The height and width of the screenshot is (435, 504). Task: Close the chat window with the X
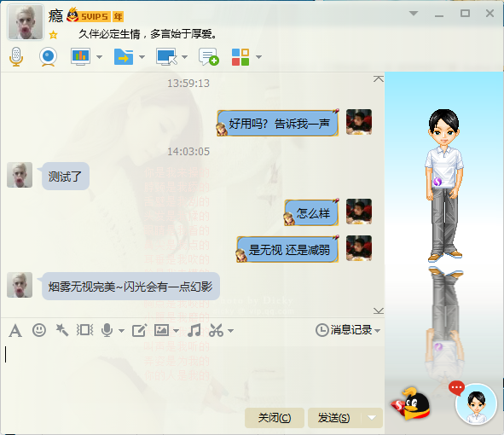click(x=490, y=14)
